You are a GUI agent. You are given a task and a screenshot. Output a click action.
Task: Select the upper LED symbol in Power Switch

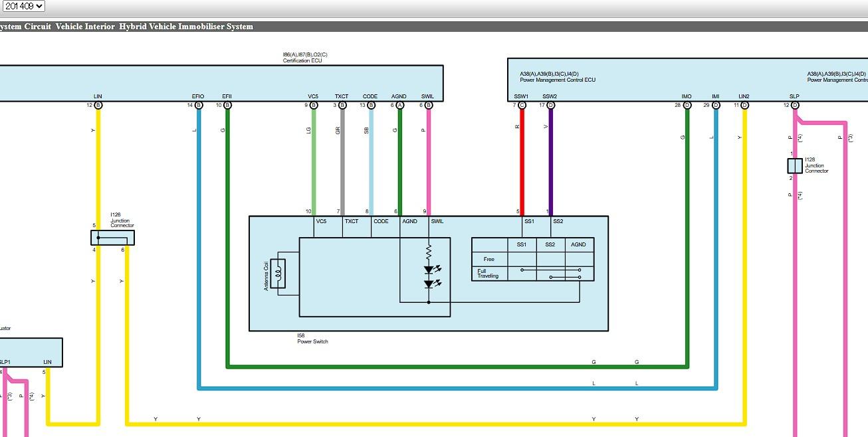429,270
